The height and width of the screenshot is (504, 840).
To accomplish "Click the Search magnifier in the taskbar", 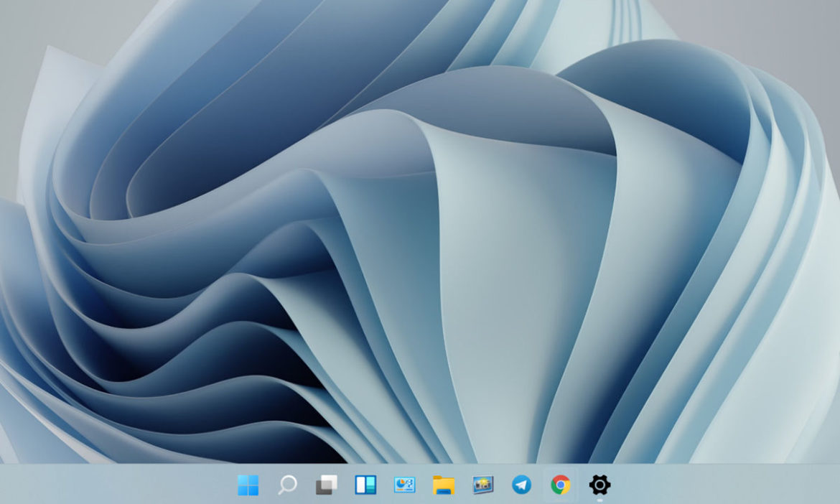I will click(287, 486).
